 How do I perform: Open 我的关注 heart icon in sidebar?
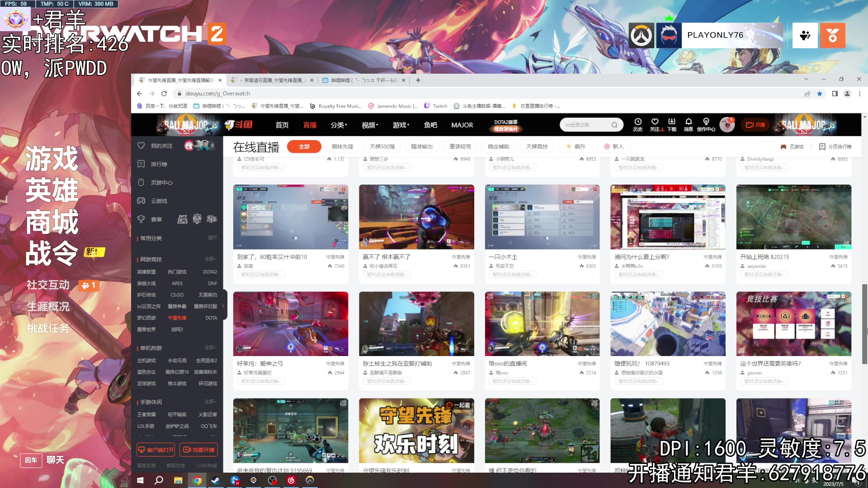pyautogui.click(x=141, y=145)
